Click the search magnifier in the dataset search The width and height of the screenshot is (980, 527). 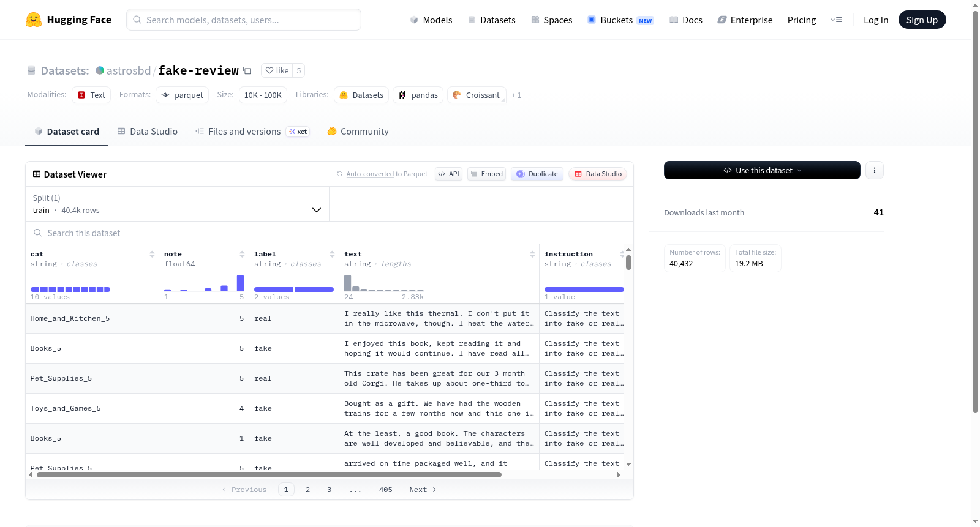(38, 233)
